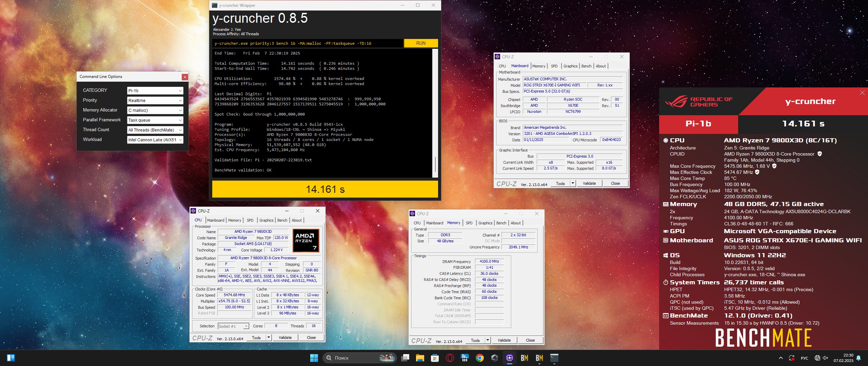
Task: Click the yellow 14.161 s result bar
Action: click(x=325, y=189)
